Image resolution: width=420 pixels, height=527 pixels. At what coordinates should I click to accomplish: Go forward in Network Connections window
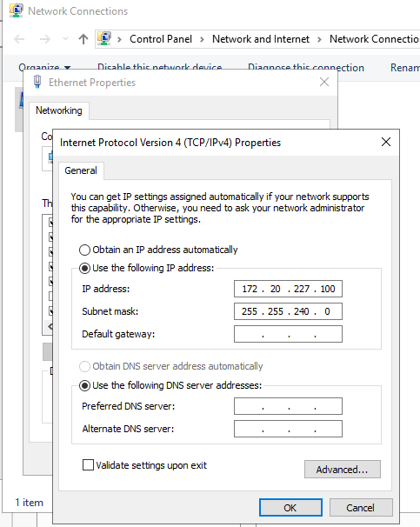[44, 39]
